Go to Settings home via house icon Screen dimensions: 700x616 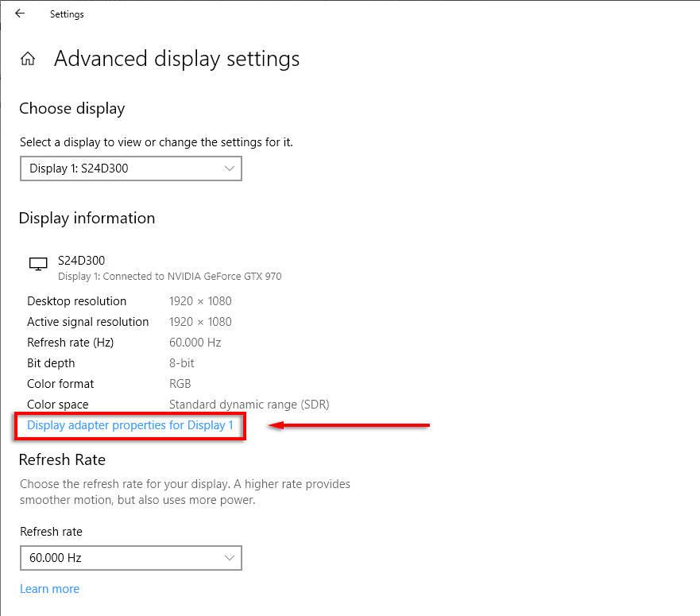(28, 59)
